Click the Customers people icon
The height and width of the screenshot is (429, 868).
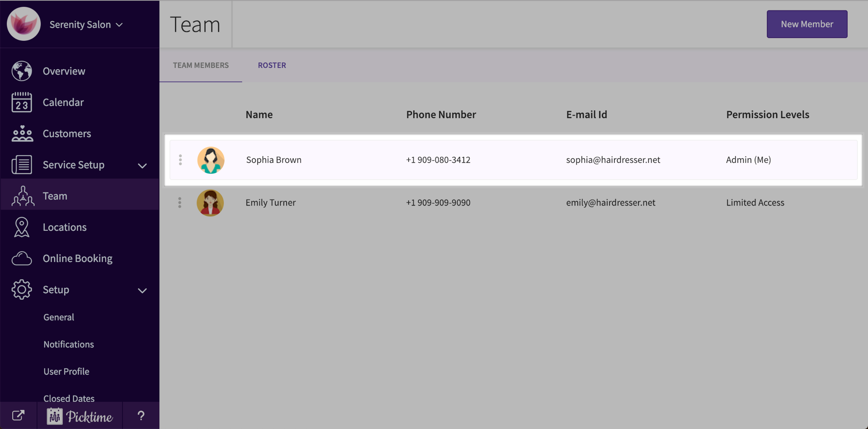point(22,133)
